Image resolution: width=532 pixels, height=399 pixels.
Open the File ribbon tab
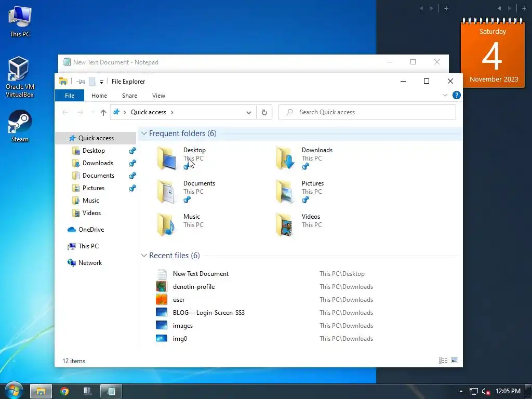[x=70, y=96]
